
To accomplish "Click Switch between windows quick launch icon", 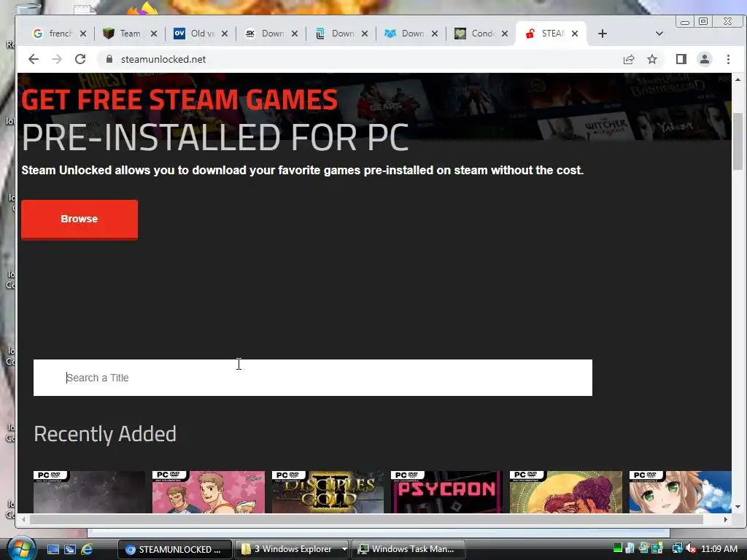I will [69, 549].
